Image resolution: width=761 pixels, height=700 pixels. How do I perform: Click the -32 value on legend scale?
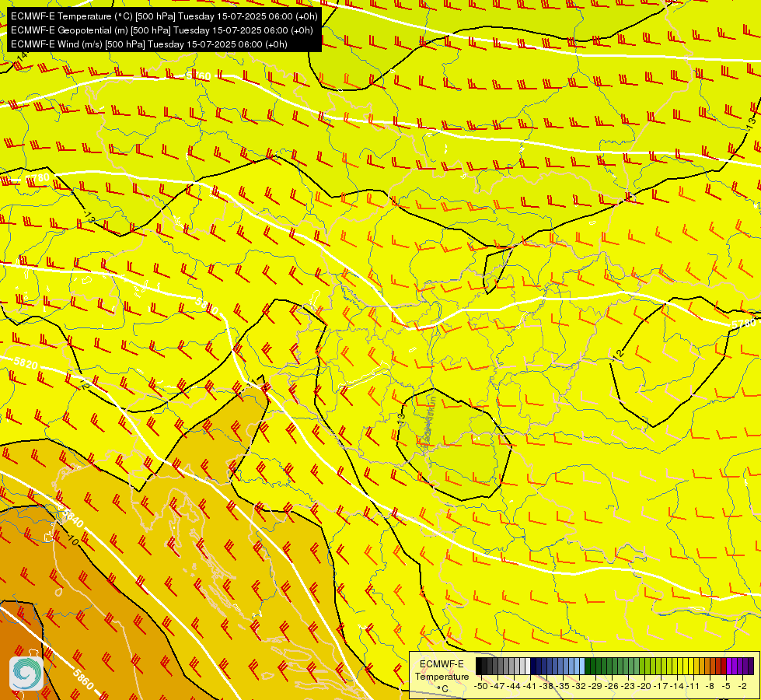579,686
